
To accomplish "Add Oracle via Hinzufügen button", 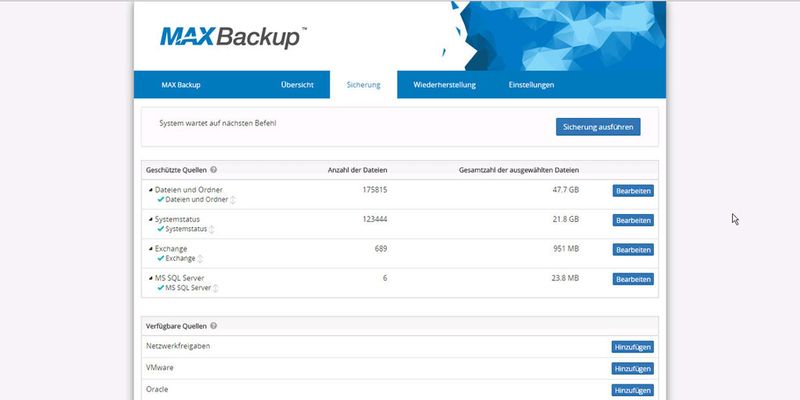I will click(x=633, y=390).
